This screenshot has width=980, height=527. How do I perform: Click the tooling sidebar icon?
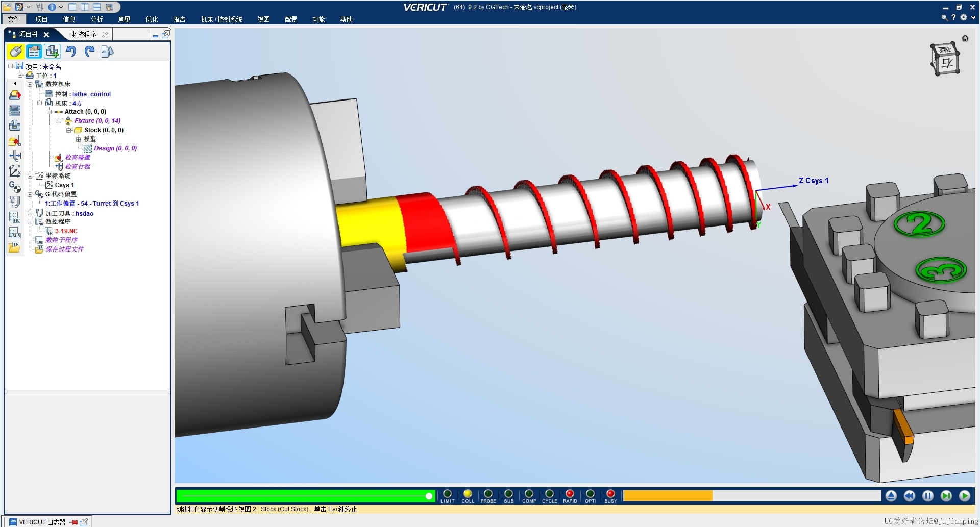[x=15, y=202]
